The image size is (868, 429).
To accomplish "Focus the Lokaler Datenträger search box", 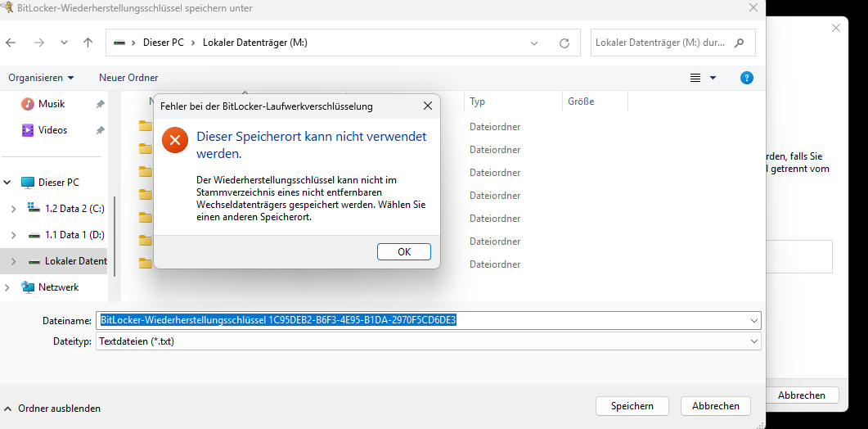I will click(x=672, y=43).
